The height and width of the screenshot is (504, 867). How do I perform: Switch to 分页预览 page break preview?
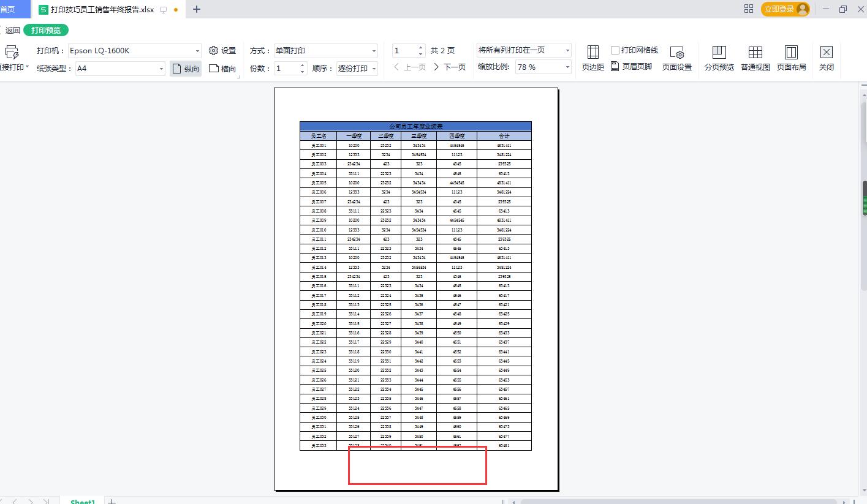click(717, 59)
